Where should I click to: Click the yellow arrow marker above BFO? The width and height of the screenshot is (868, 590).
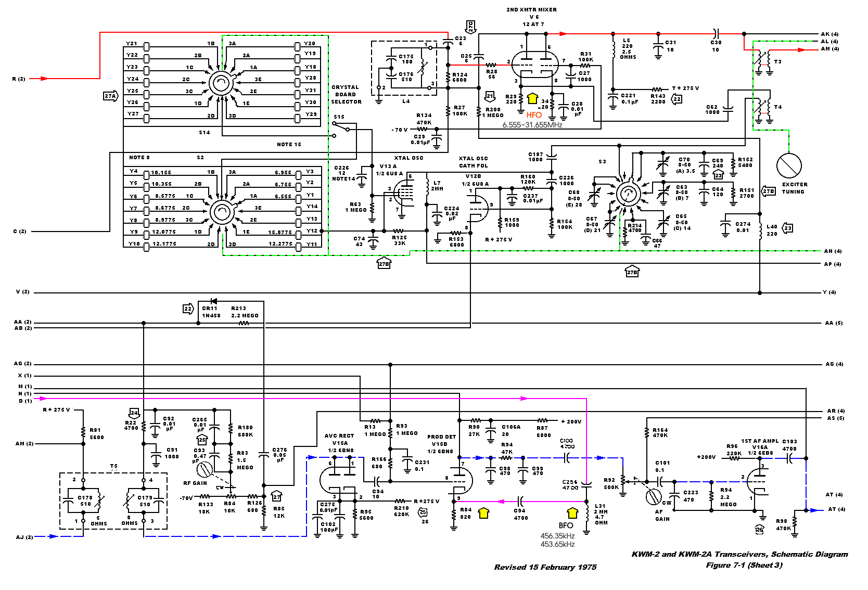(572, 513)
